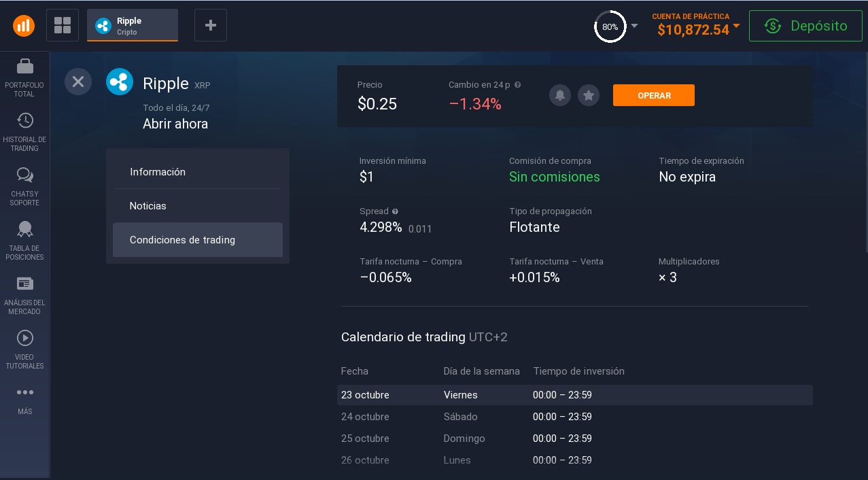Image resolution: width=868 pixels, height=480 pixels.
Task: Add Ripple to favorites star
Action: [589, 95]
